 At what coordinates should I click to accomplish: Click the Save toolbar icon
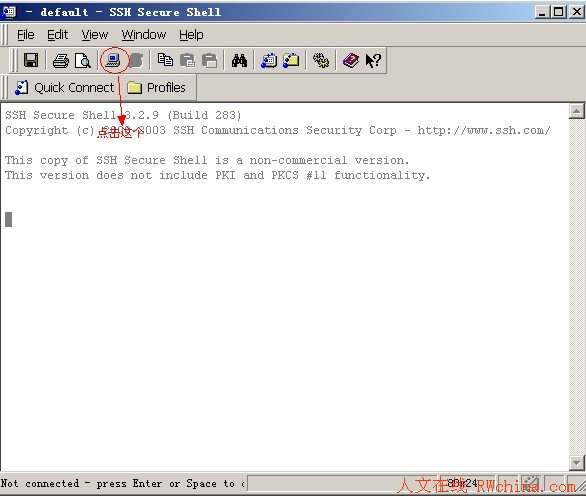coord(31,60)
